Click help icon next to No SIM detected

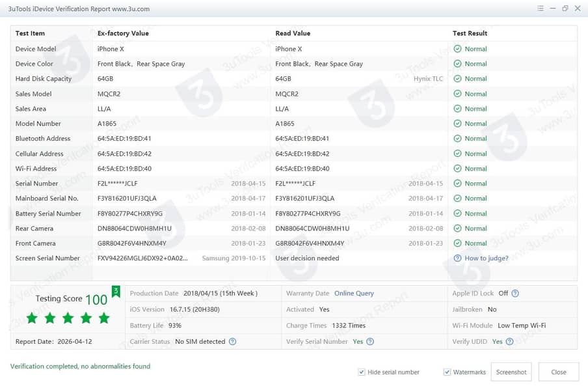tap(232, 342)
